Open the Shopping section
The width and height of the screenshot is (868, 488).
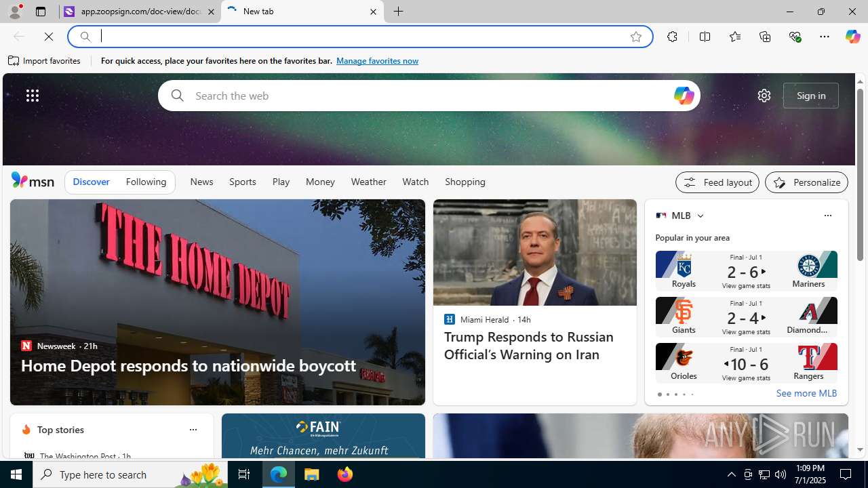(x=465, y=182)
